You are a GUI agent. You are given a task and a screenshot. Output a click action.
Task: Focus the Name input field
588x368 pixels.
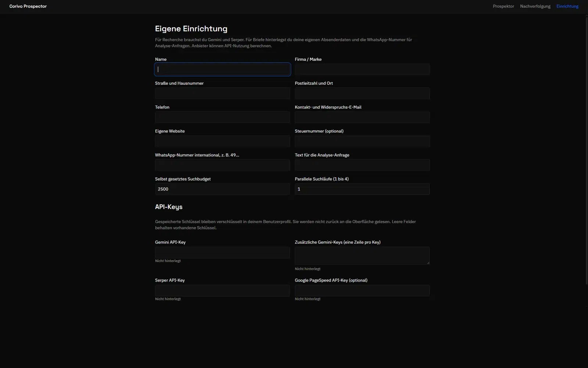tap(222, 70)
